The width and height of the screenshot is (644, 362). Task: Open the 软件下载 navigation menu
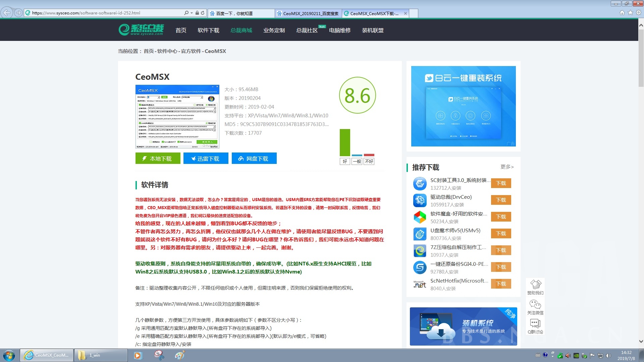tap(208, 30)
